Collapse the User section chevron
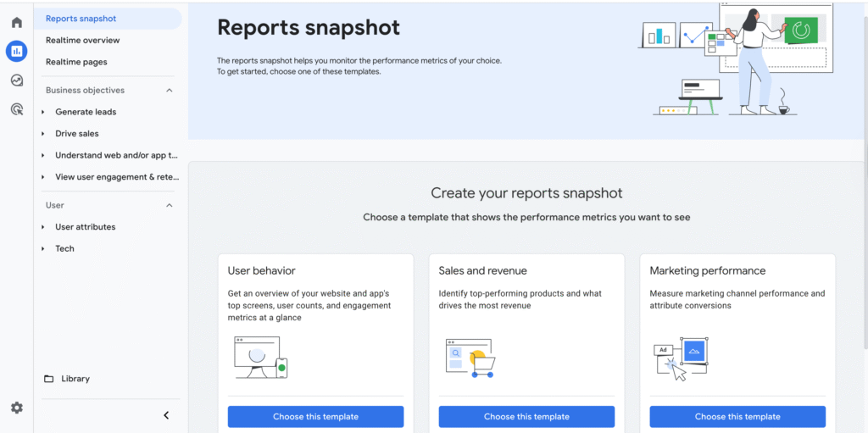Image resolution: width=868 pixels, height=433 pixels. point(170,205)
